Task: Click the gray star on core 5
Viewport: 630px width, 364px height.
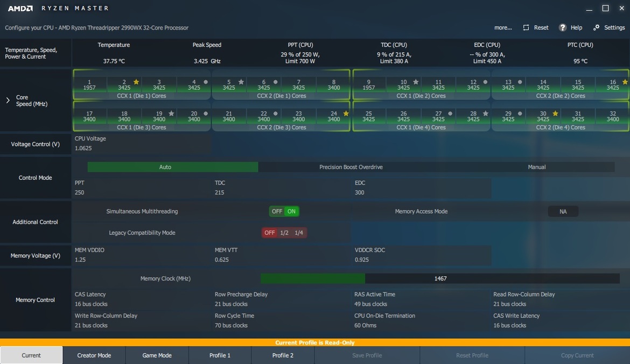Action: (241, 82)
